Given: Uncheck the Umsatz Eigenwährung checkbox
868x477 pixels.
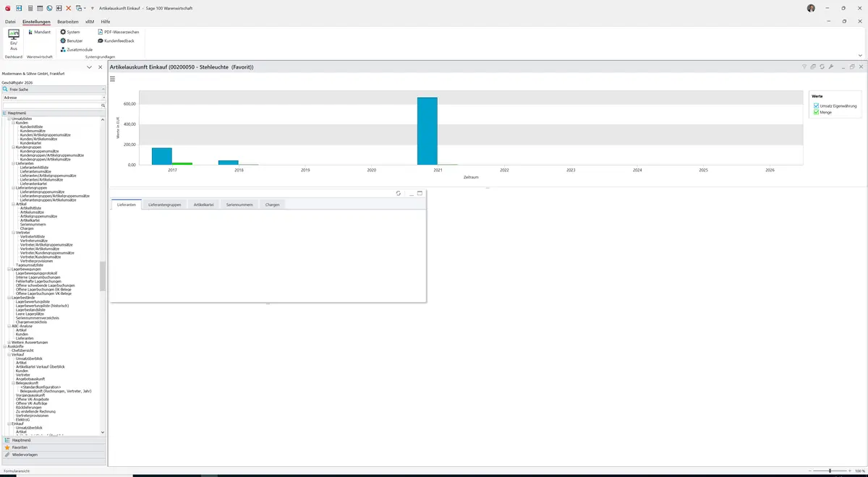Looking at the screenshot, I should click(x=817, y=106).
